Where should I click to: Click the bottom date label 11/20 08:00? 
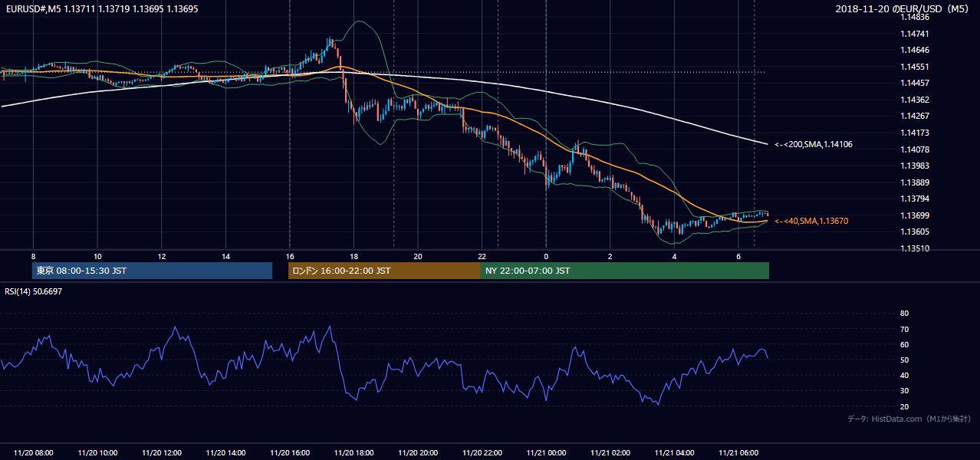[33, 453]
